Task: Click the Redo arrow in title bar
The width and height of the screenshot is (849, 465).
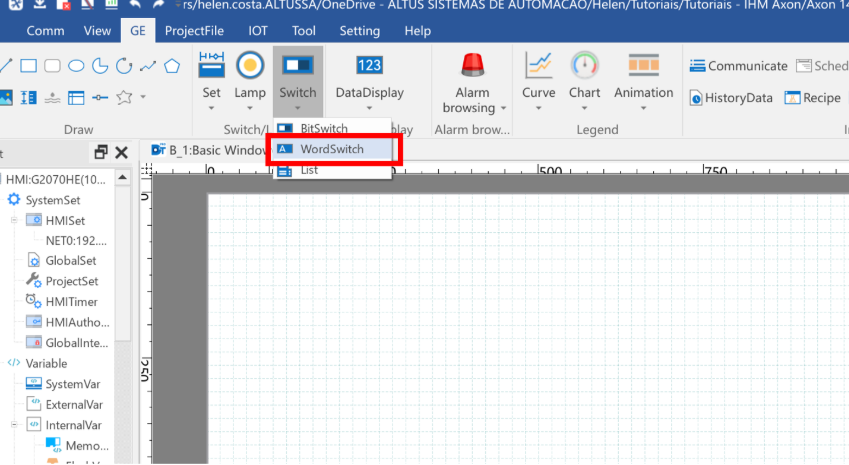Action: pos(158,4)
